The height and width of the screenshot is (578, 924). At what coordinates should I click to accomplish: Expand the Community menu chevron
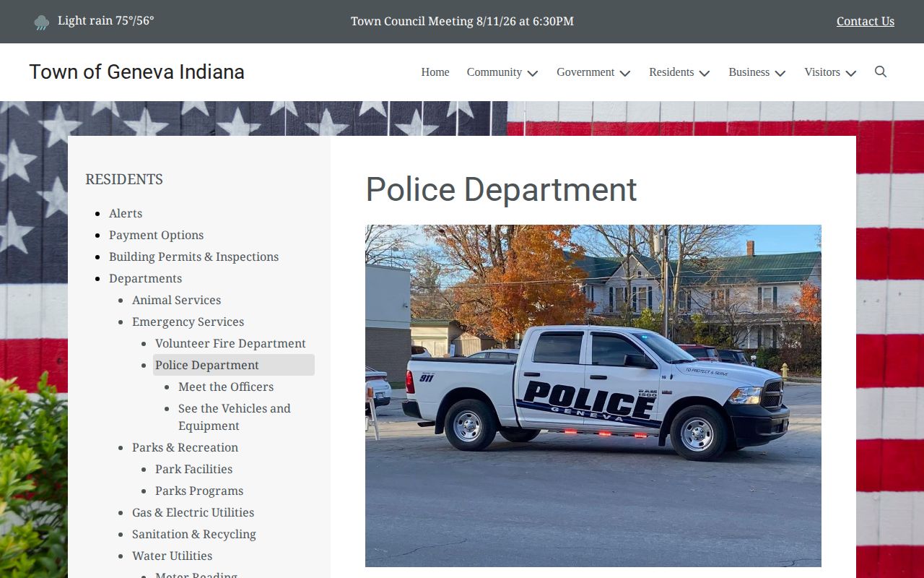coord(533,73)
